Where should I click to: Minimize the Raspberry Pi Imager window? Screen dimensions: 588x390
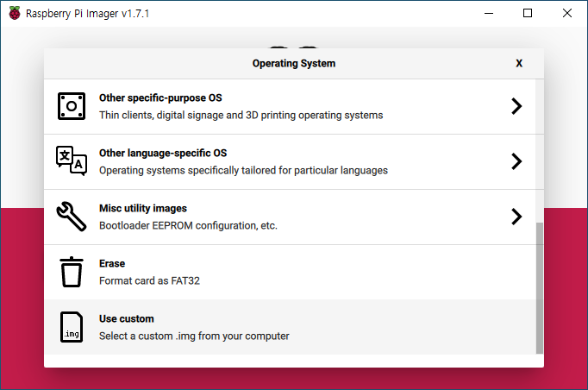pyautogui.click(x=489, y=13)
